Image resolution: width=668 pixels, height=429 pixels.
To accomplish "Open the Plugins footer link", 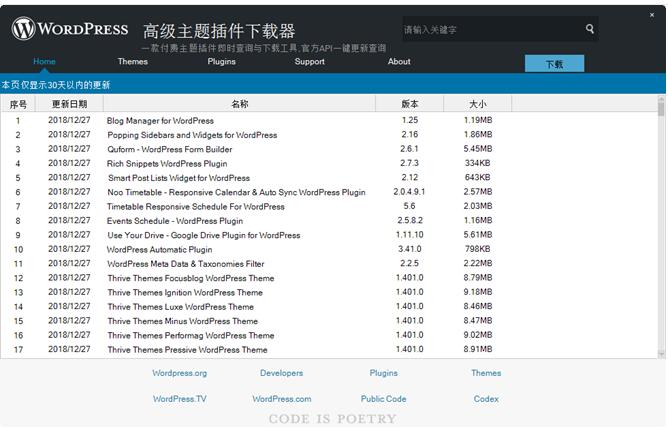I will click(383, 373).
